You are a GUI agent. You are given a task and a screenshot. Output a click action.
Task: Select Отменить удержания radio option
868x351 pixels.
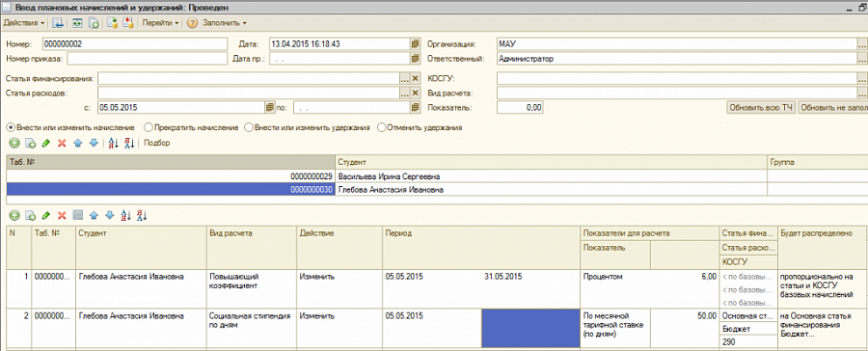click(420, 127)
